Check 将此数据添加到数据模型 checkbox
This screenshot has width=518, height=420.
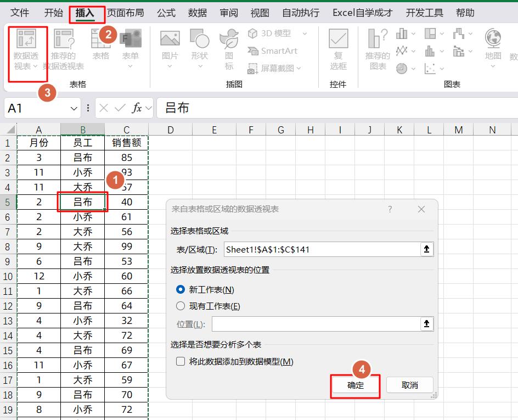181,361
